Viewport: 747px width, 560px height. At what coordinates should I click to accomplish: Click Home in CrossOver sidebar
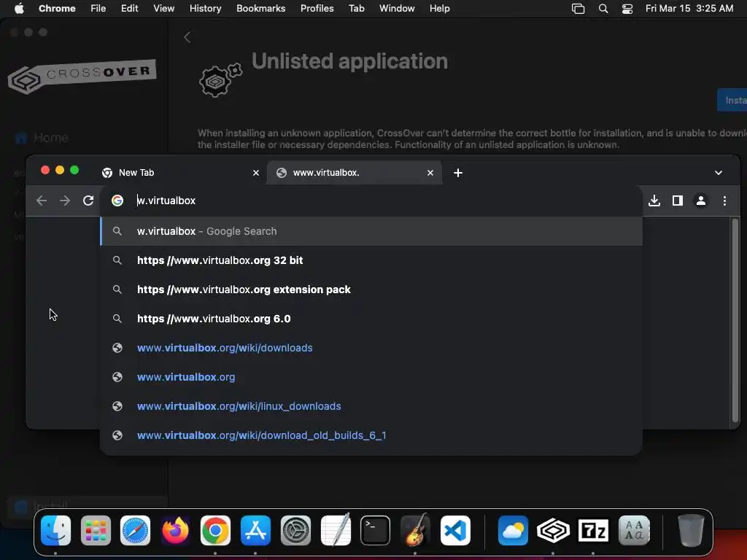click(x=42, y=138)
